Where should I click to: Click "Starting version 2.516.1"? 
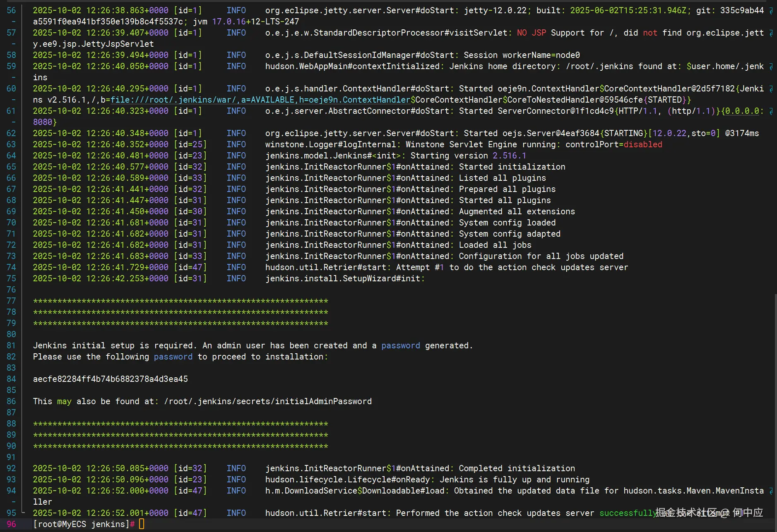pyautogui.click(x=469, y=156)
